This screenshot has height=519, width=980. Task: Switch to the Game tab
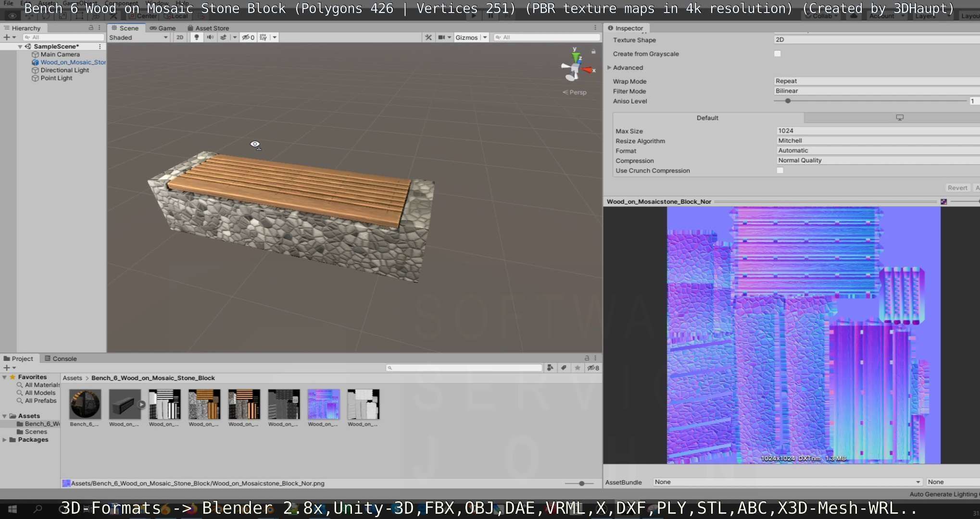pos(163,28)
